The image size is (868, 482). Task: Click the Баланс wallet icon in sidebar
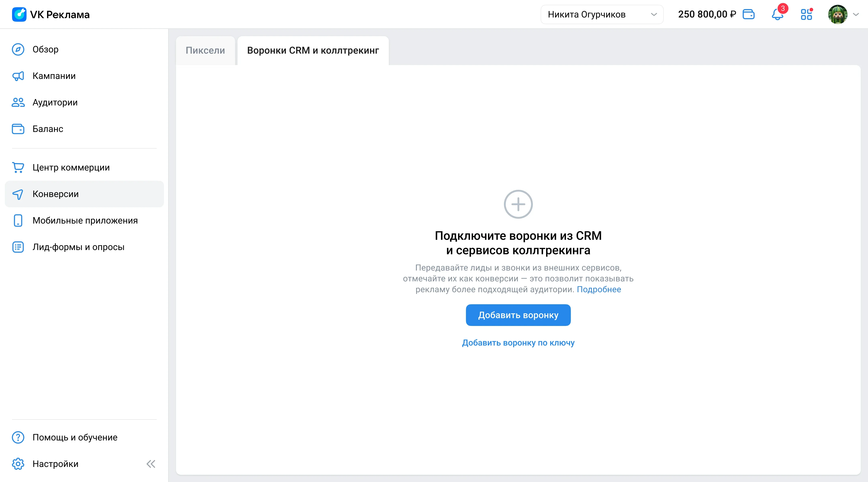click(x=18, y=129)
